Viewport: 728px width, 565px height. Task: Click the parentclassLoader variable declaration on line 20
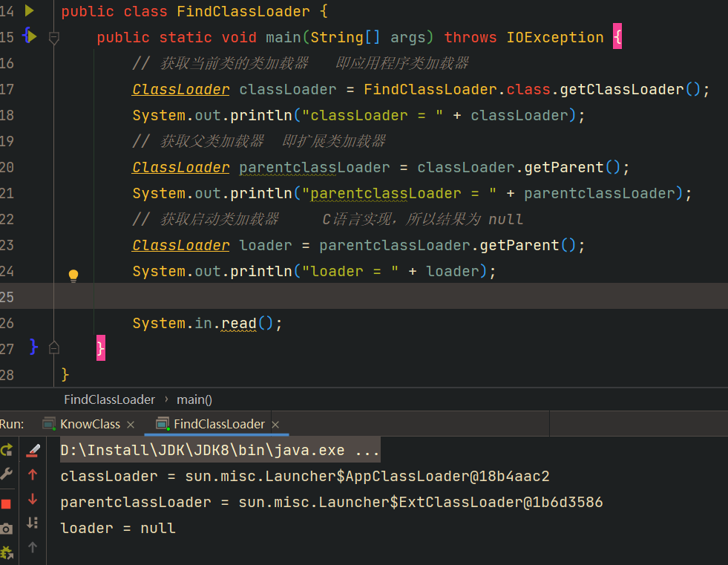(315, 167)
